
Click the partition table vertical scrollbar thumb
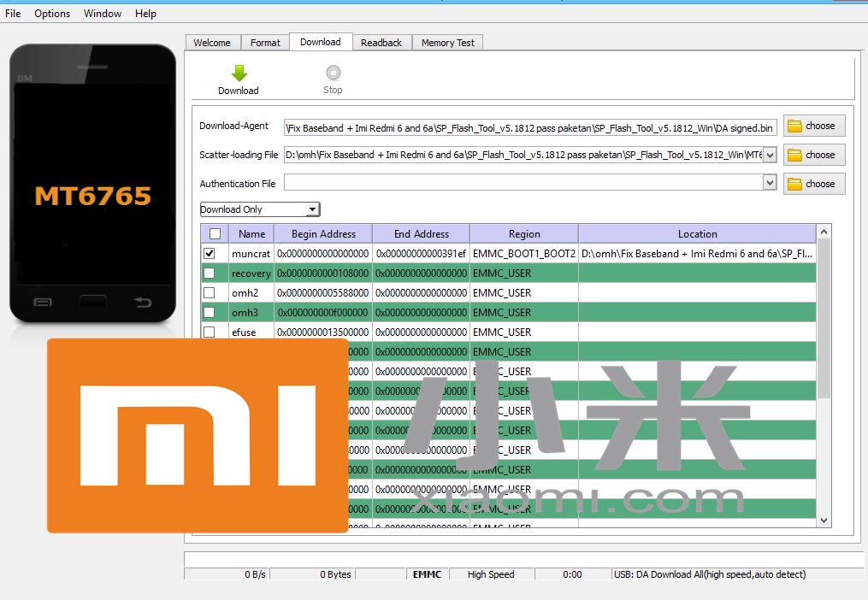[x=824, y=318]
